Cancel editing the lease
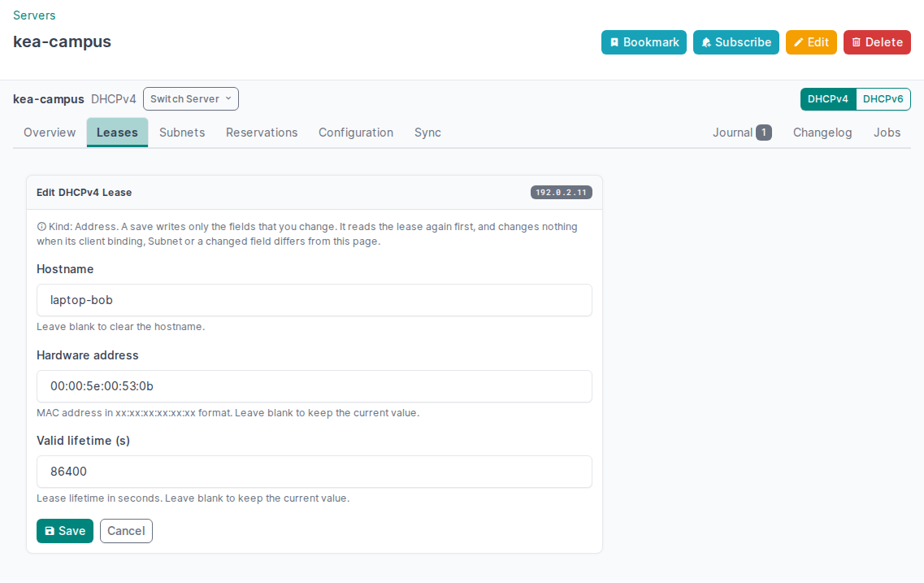Screen dimensions: 924x583 [x=126, y=531]
